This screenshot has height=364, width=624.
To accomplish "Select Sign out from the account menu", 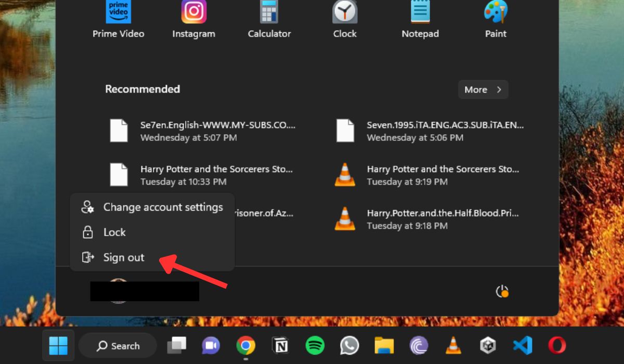I will point(124,257).
